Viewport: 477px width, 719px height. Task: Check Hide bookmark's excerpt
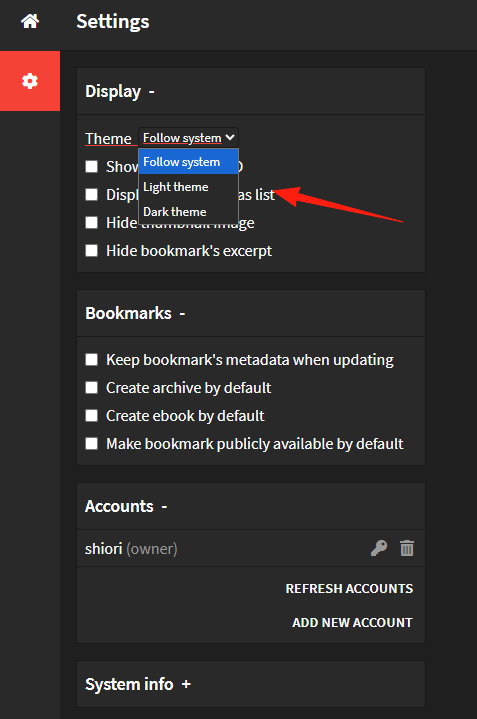92,250
